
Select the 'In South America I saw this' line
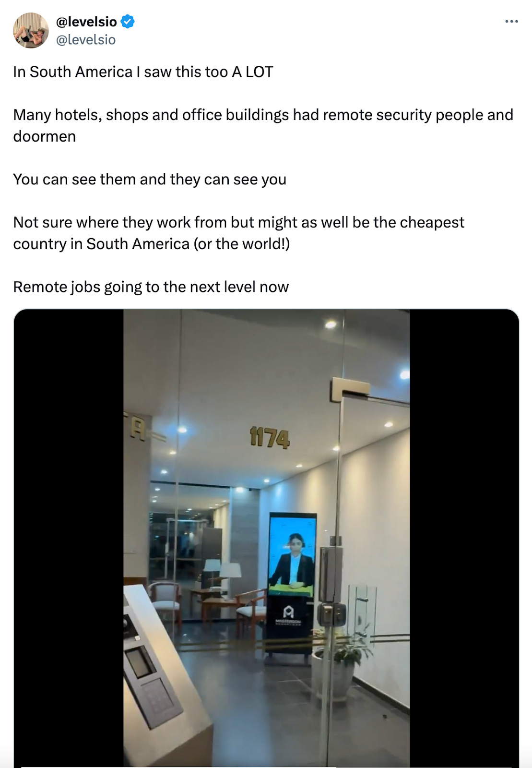tap(143, 72)
